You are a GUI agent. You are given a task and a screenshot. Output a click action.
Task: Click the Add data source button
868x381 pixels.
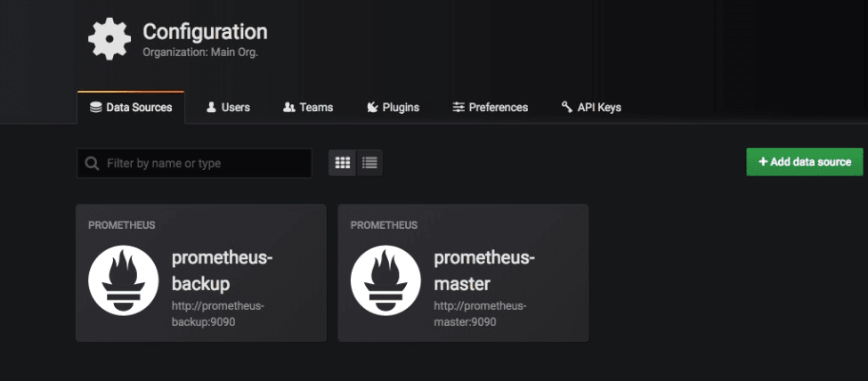[x=804, y=162]
